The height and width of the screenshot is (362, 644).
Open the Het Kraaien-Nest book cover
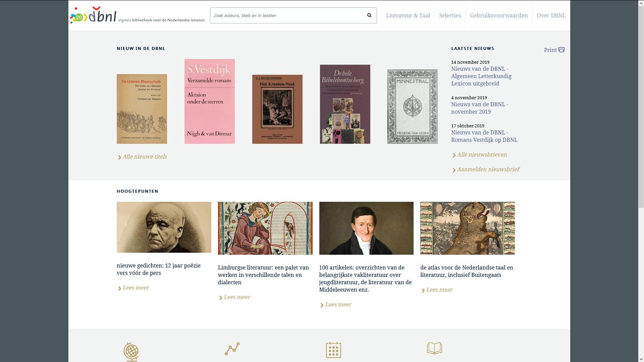click(277, 109)
